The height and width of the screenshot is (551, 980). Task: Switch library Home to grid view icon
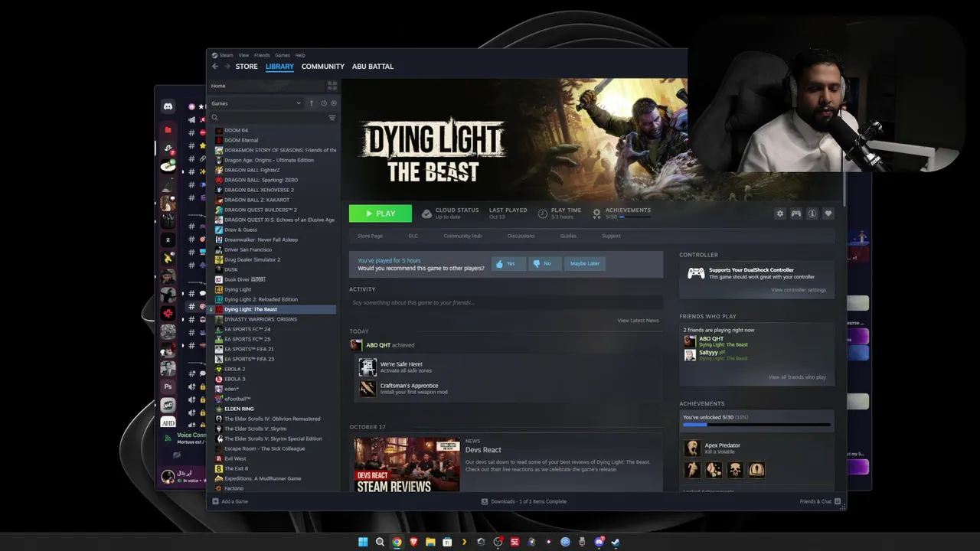click(332, 86)
